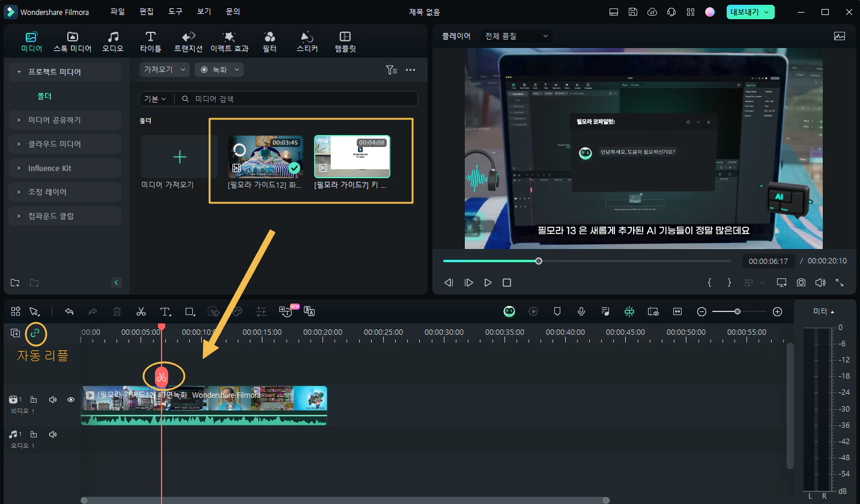Toggle the track preview eye icon in toolbar

653,311
